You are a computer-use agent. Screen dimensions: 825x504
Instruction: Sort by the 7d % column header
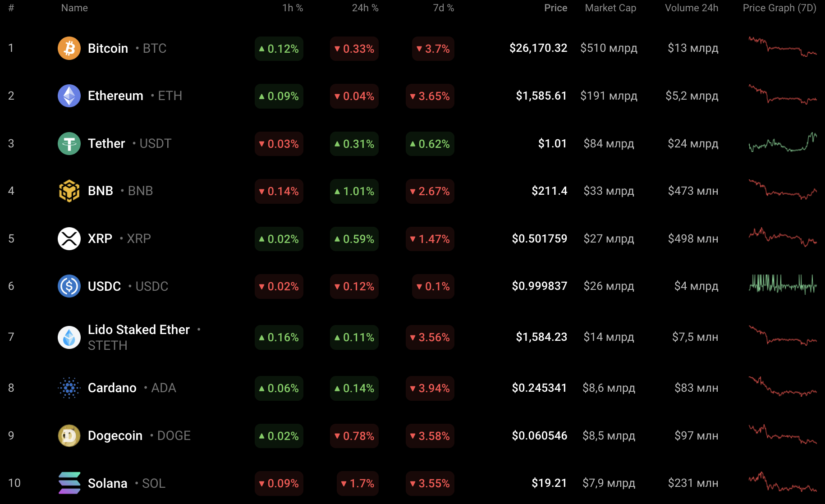443,8
